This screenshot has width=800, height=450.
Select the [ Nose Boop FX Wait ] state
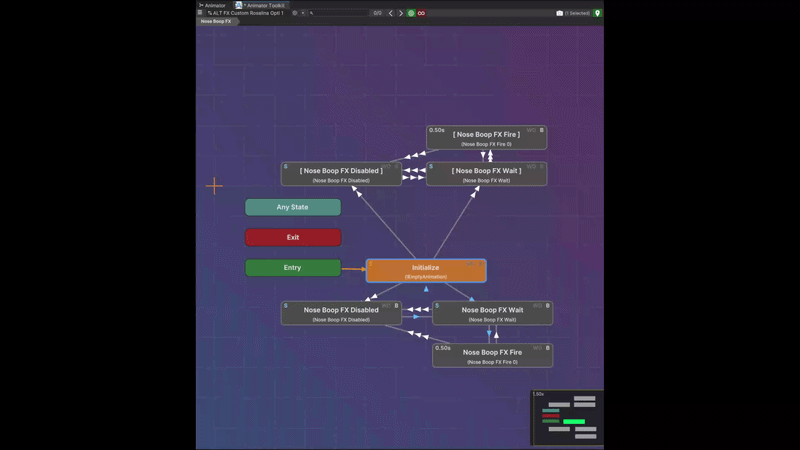point(486,174)
